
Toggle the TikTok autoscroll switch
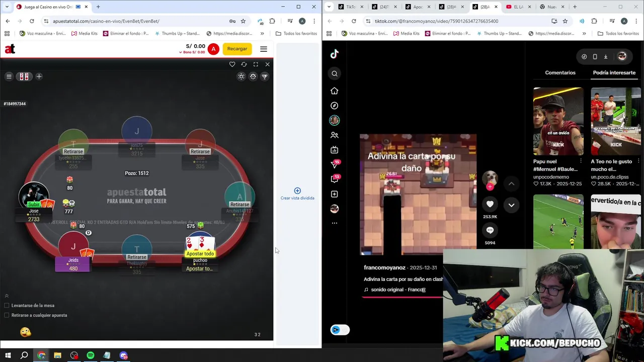(x=340, y=330)
